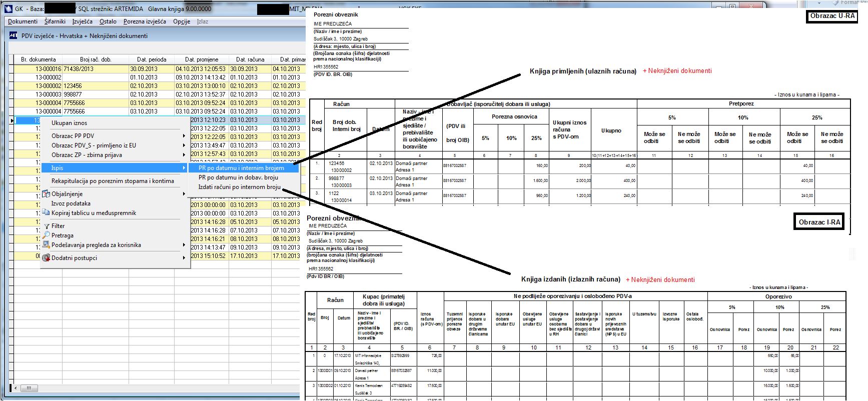
Task: Click the Podešavanja pregleda settings icon
Action: (x=46, y=244)
